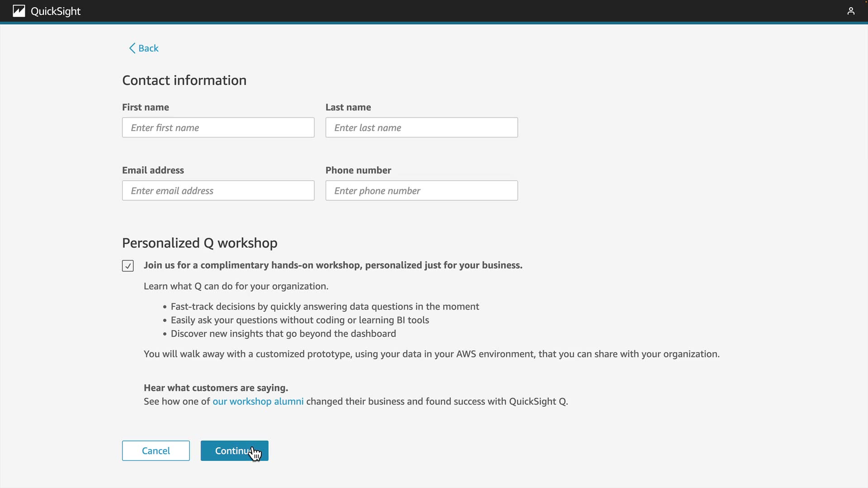Click the Personalized Q workshop heading

coord(199,243)
